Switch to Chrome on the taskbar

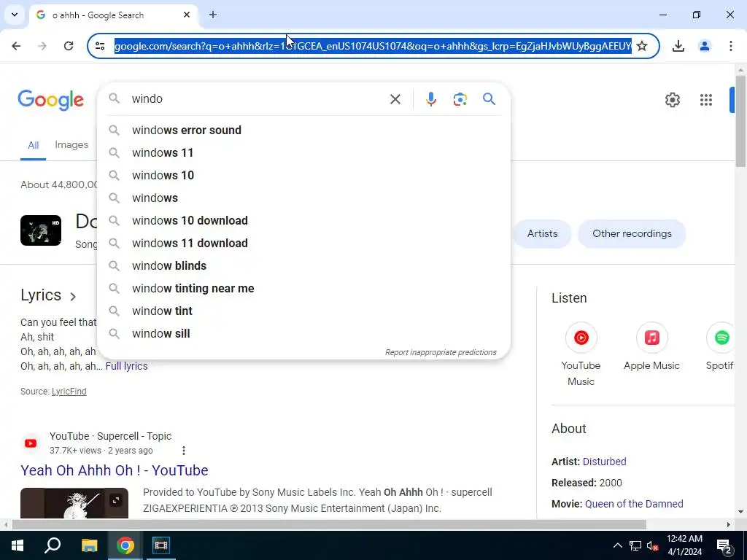(x=125, y=545)
